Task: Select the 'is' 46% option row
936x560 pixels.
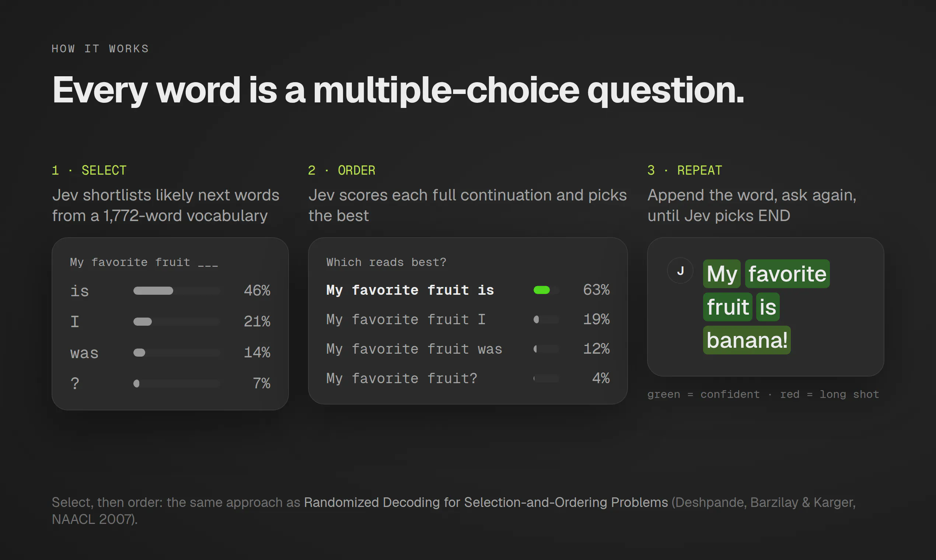Action: (x=170, y=291)
